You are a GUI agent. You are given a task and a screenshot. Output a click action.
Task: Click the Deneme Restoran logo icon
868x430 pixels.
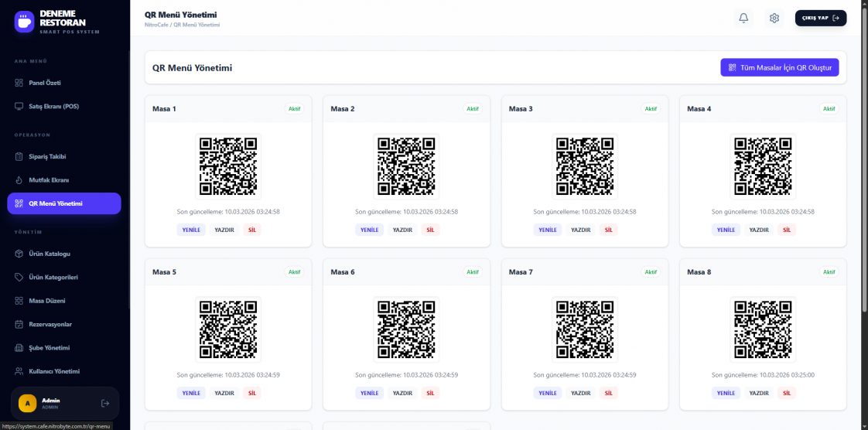point(25,21)
